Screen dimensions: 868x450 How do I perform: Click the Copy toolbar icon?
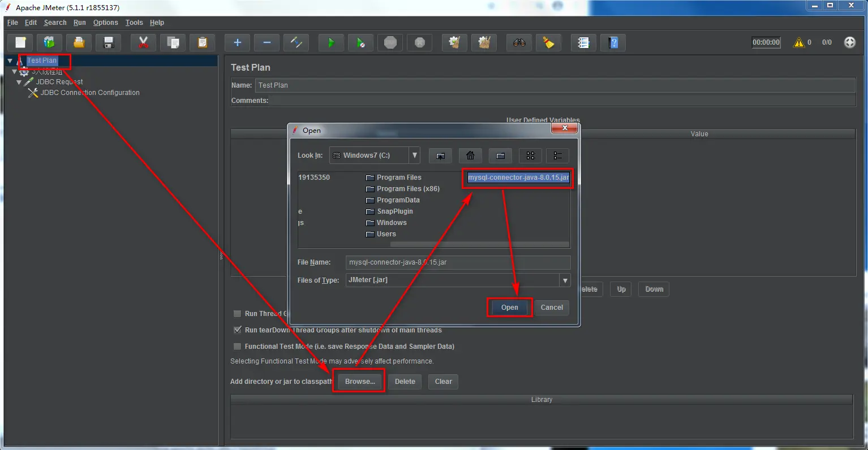tap(173, 42)
